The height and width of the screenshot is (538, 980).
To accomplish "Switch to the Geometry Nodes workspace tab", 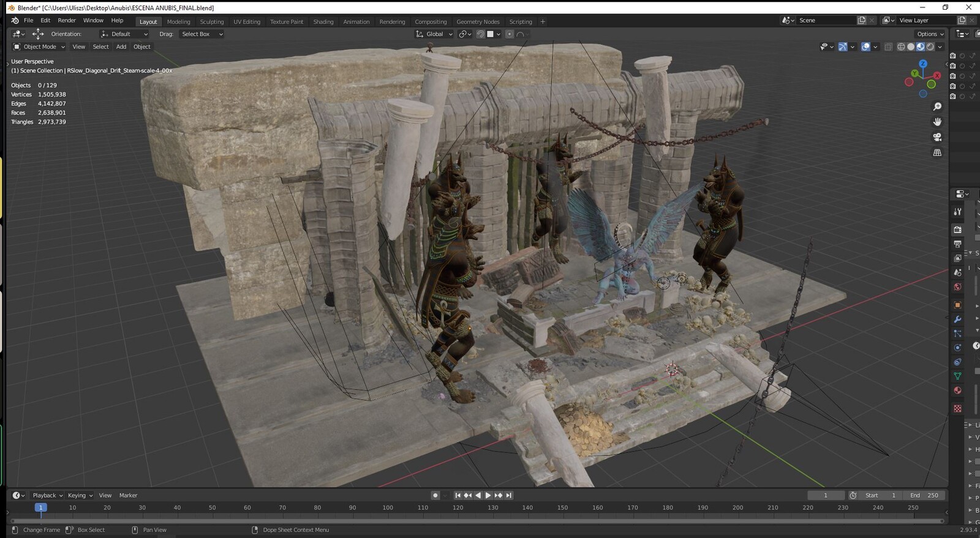I will click(x=478, y=21).
